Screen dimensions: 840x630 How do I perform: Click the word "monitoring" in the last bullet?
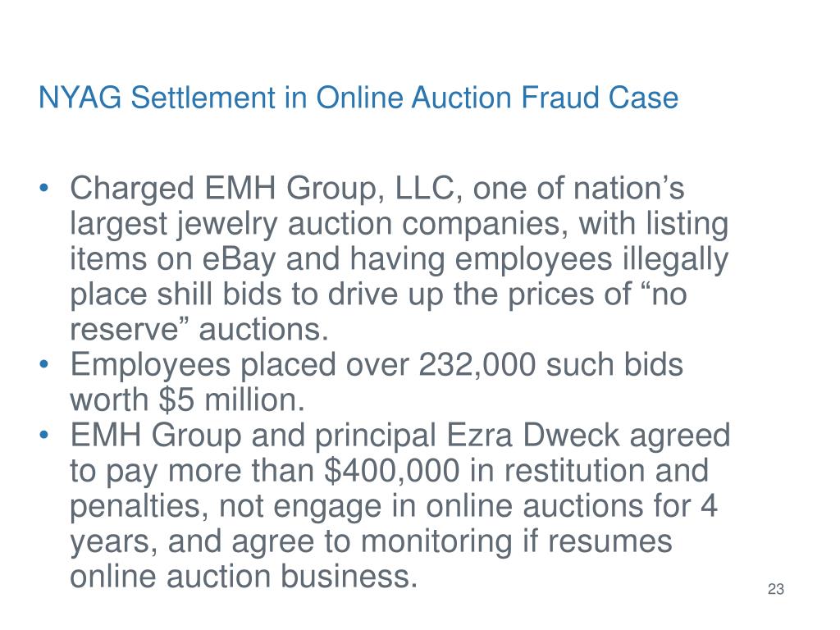click(436, 541)
